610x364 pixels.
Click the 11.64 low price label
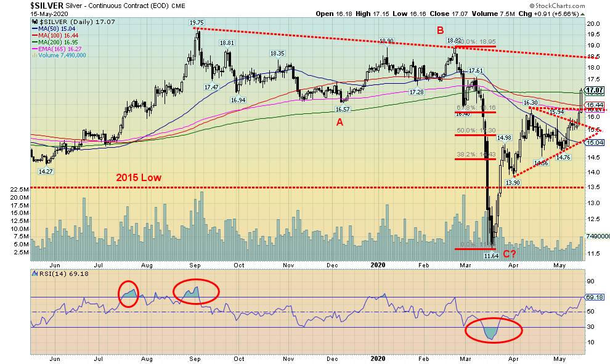coord(490,255)
